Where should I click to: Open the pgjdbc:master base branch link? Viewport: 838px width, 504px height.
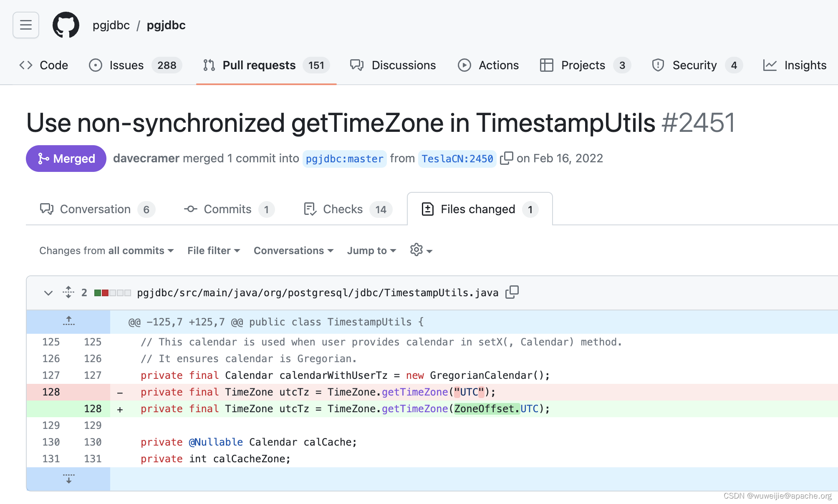(x=344, y=159)
